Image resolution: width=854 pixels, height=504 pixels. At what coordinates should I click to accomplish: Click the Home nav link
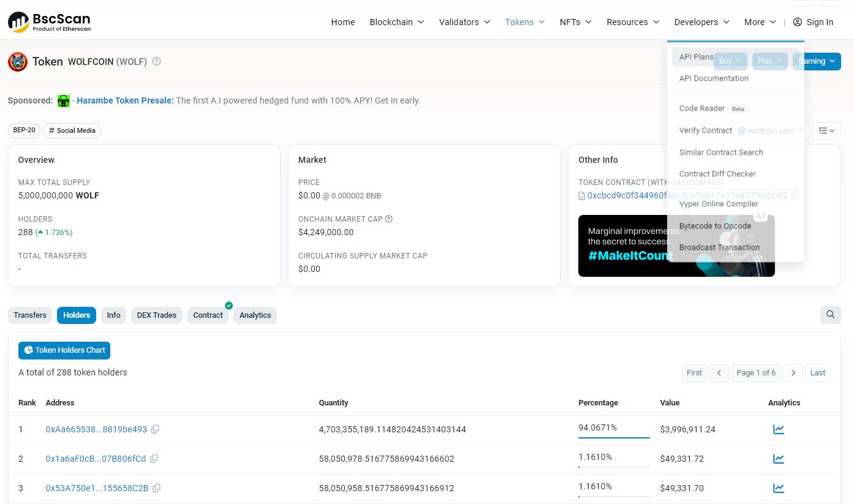click(343, 22)
